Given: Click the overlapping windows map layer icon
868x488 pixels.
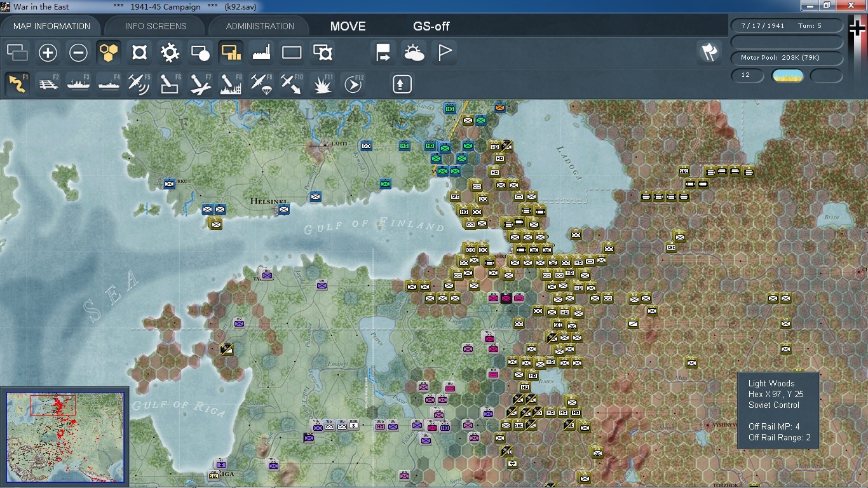Looking at the screenshot, I should (18, 53).
